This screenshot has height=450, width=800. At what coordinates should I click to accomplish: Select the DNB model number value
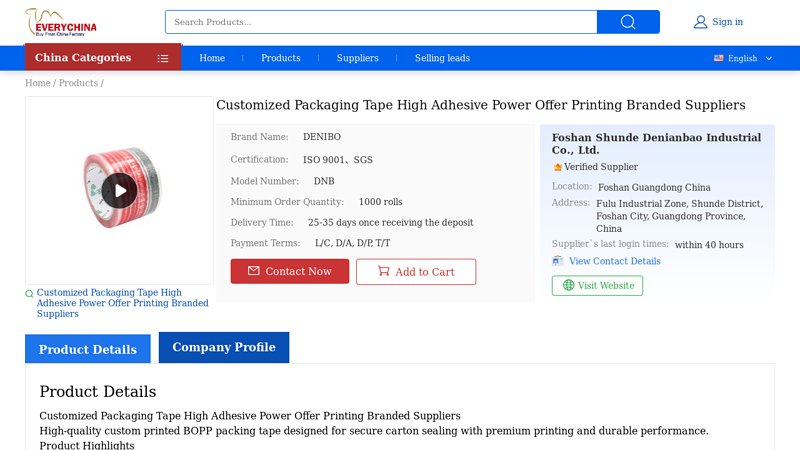(324, 181)
